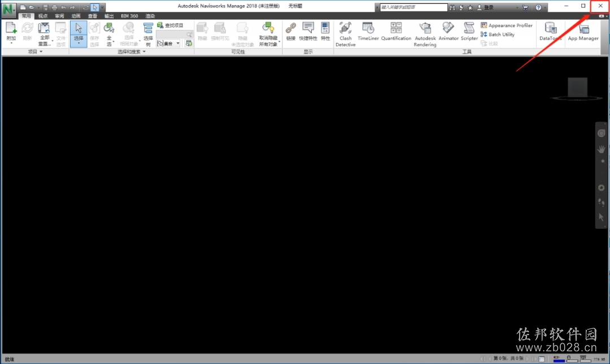
Task: Expand the quick access toolbar customize arrow
Action: (x=103, y=7)
